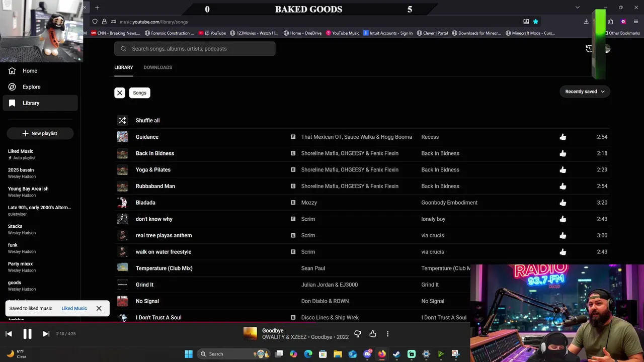Switch to the DOWNLOADS tab
644x362 pixels.
(x=157, y=67)
